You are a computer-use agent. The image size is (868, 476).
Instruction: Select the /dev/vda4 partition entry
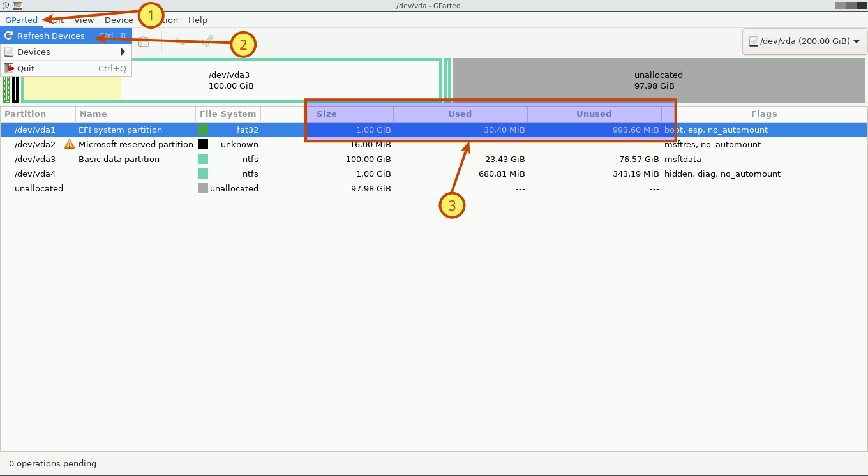click(x=35, y=174)
